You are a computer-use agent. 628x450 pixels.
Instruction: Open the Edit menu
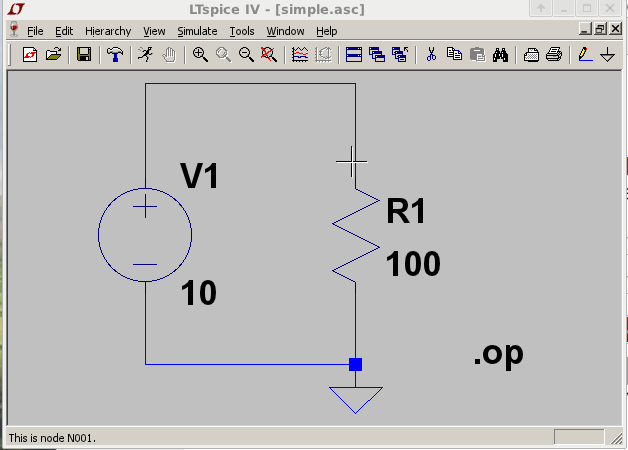(x=64, y=31)
